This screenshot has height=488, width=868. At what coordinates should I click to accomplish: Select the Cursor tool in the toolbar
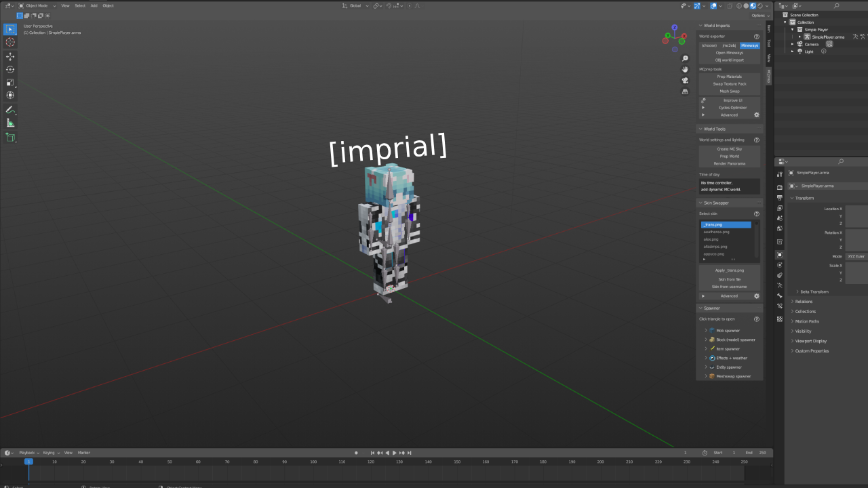click(10, 42)
